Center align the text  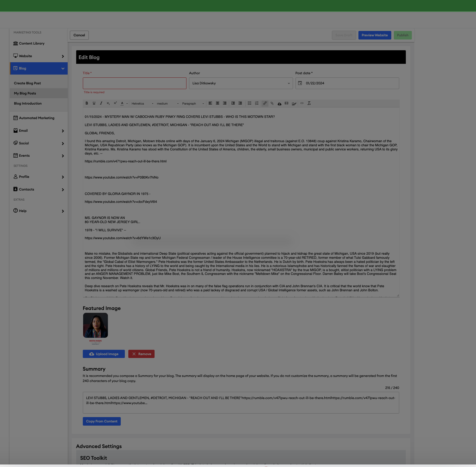pyautogui.click(x=217, y=103)
